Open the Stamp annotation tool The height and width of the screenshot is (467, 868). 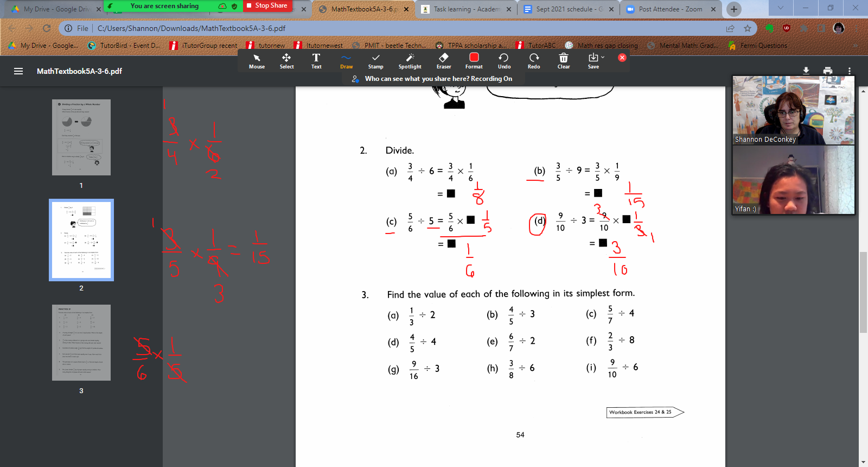(375, 61)
